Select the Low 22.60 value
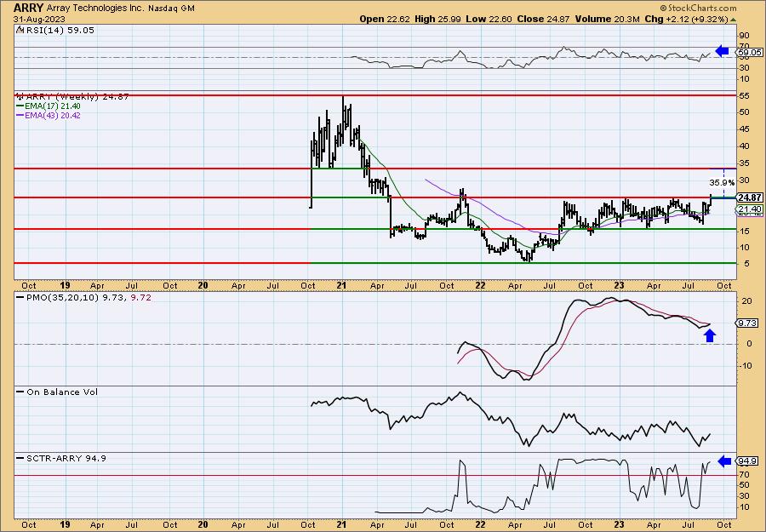This screenshot has height=532, width=766. coord(489,19)
